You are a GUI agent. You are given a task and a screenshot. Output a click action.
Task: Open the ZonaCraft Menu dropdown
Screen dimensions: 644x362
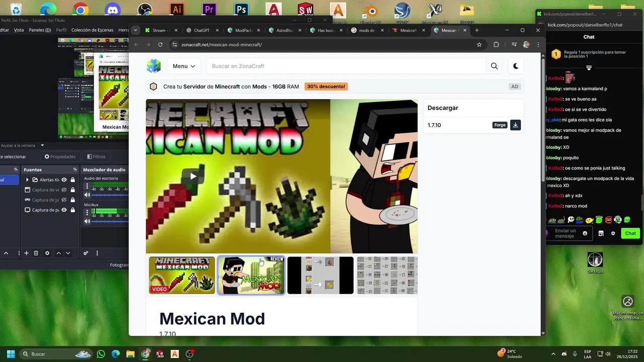184,66
